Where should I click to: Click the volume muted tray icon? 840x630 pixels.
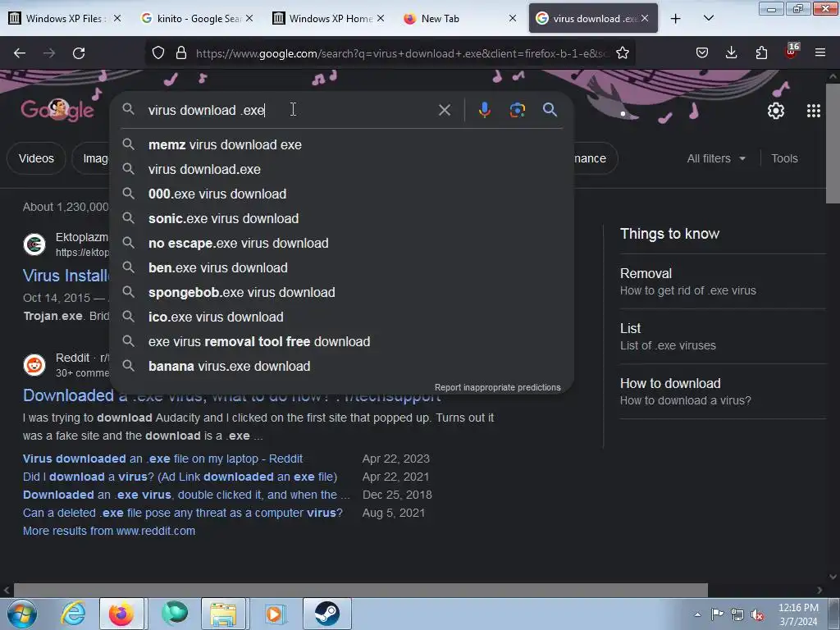tap(757, 615)
